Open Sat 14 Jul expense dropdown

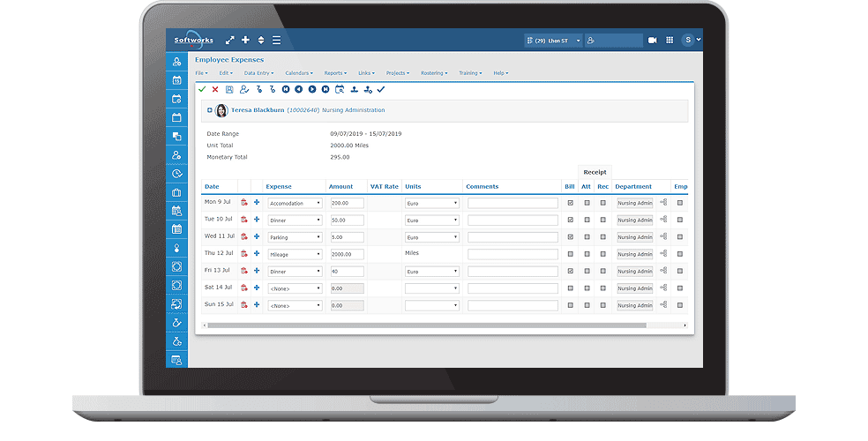295,288
